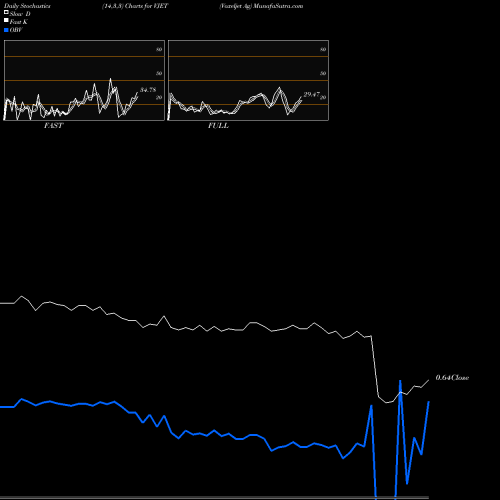Click the 'Charts for VIET' heading
This screenshot has height=500, width=500.
(146, 6)
